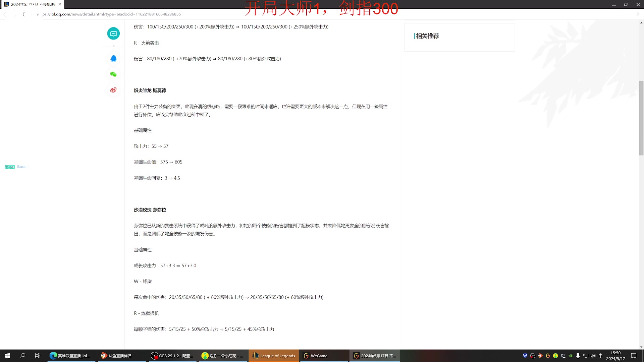
Task: Open NVIDIA settings in the system tray
Action: [x=571, y=356]
